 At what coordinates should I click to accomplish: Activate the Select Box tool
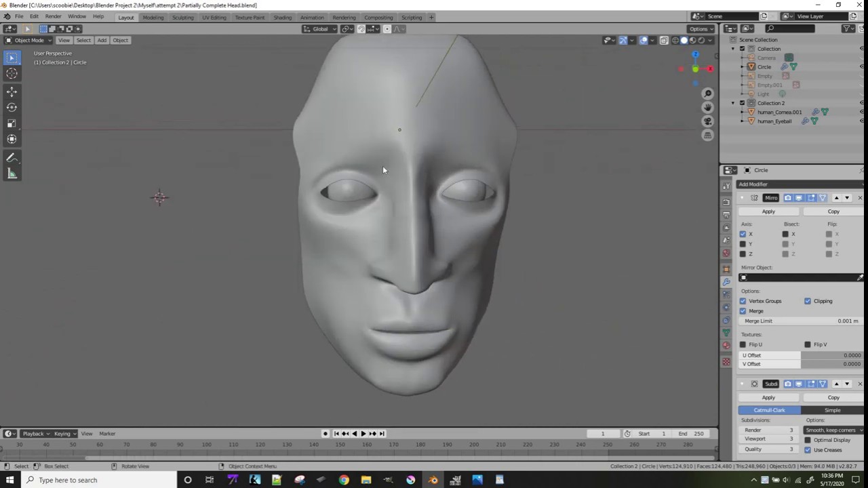coord(12,58)
